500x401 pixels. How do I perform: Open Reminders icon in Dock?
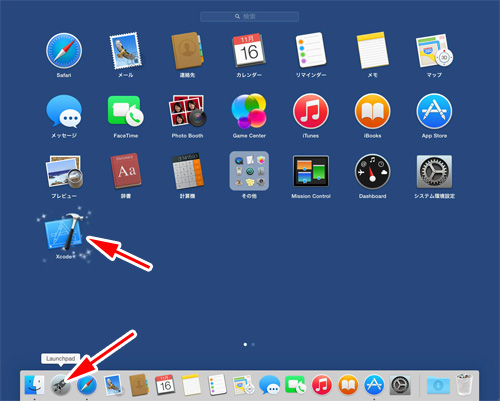[x=217, y=385]
